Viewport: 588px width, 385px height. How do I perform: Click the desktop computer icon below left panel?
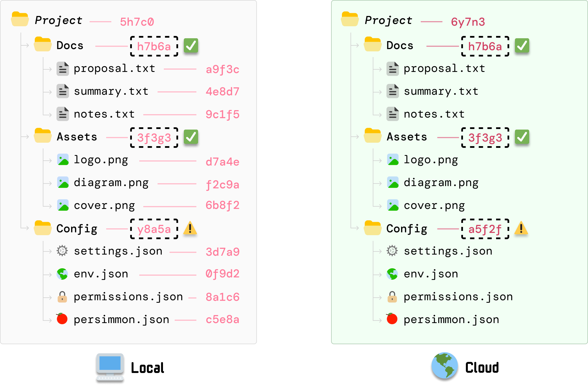click(110, 368)
